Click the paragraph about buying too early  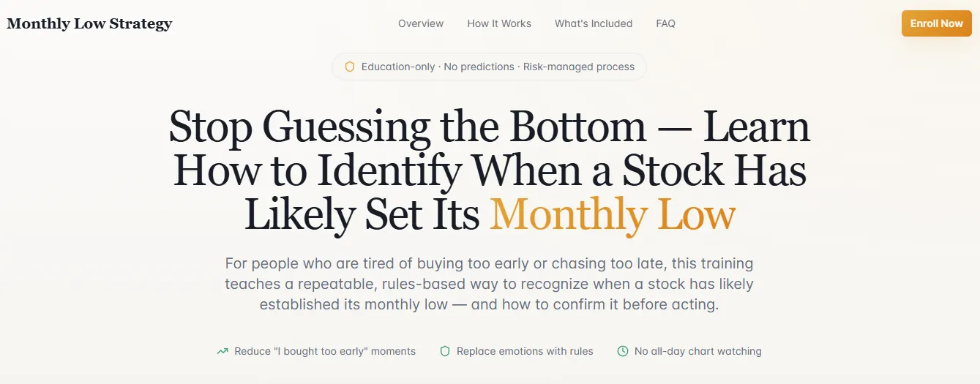(x=489, y=284)
